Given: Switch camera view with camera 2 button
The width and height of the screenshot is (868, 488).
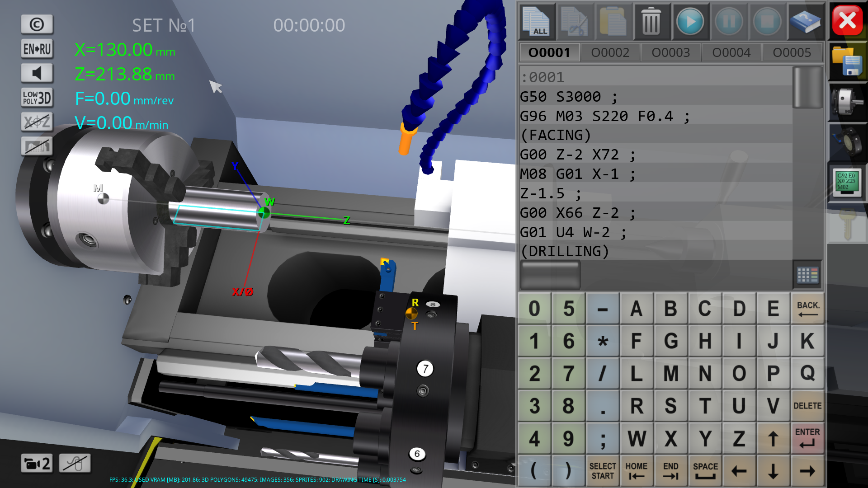Looking at the screenshot, I should (x=37, y=463).
